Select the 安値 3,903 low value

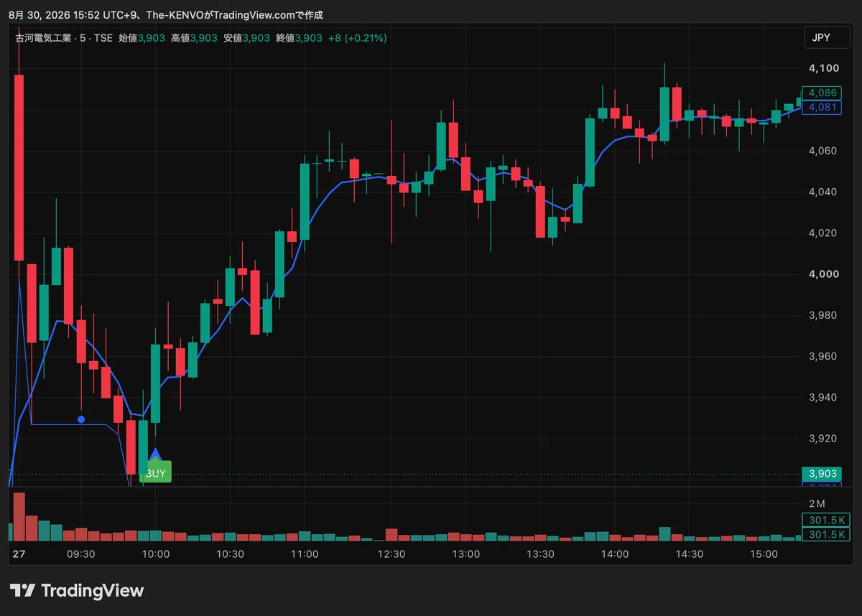coord(246,38)
